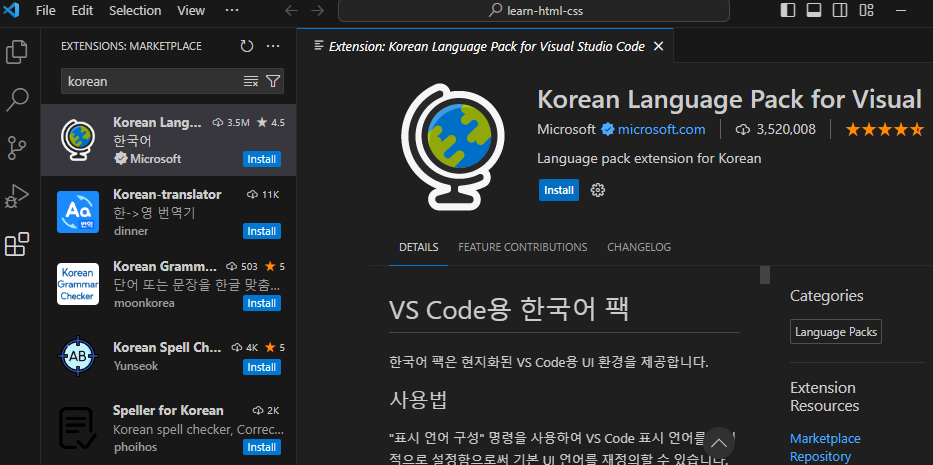933x465 pixels.
Task: Click the Language Packs category tag
Action: click(x=835, y=332)
